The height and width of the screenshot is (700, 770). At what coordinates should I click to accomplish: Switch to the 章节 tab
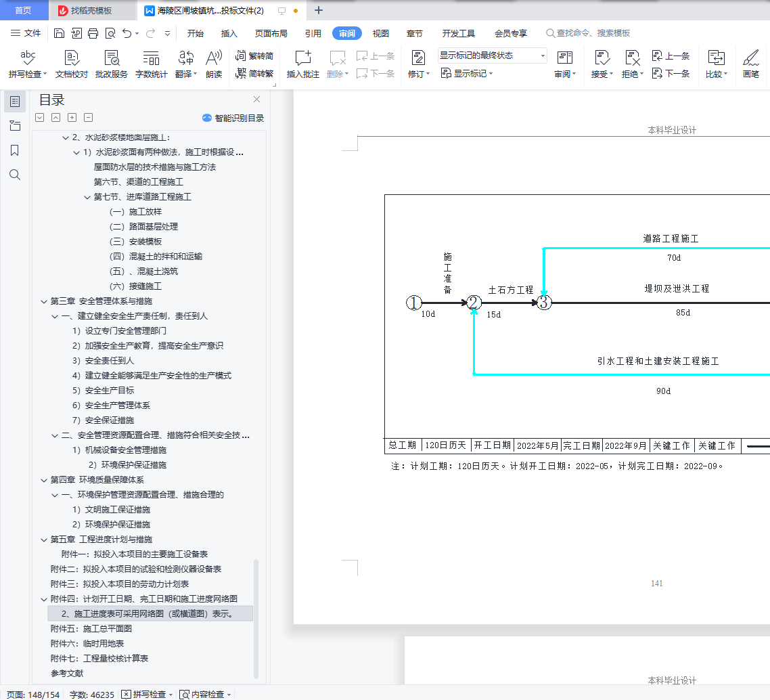[x=415, y=33]
